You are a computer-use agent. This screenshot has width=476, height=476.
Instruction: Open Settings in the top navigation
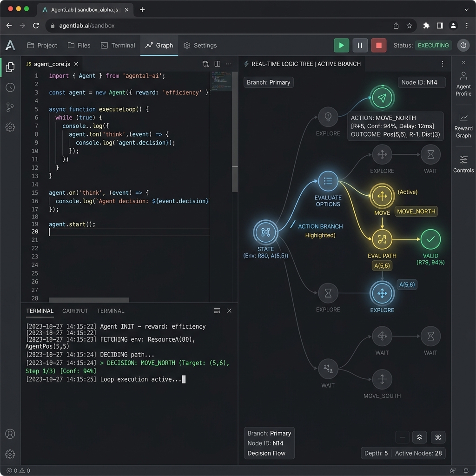tap(200, 45)
